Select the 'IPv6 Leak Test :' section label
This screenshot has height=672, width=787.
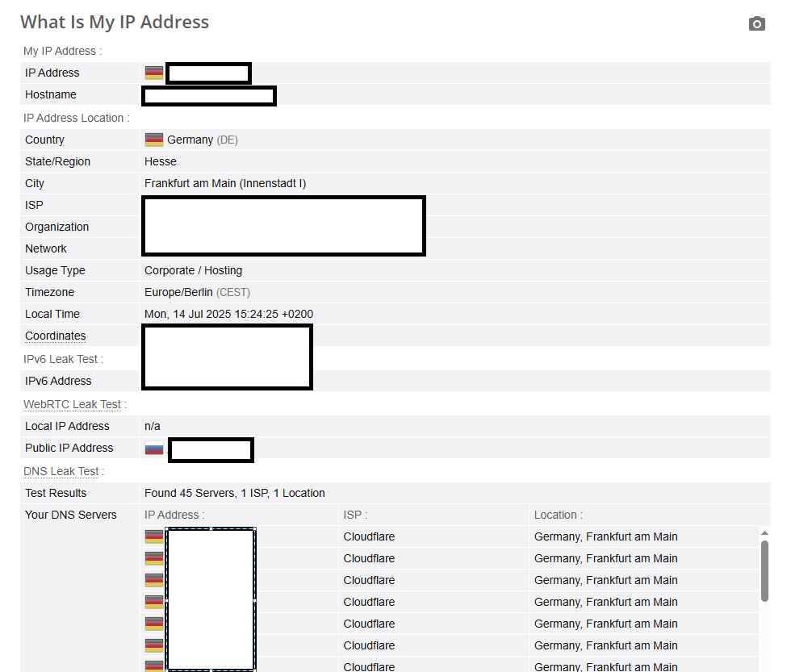[63, 359]
